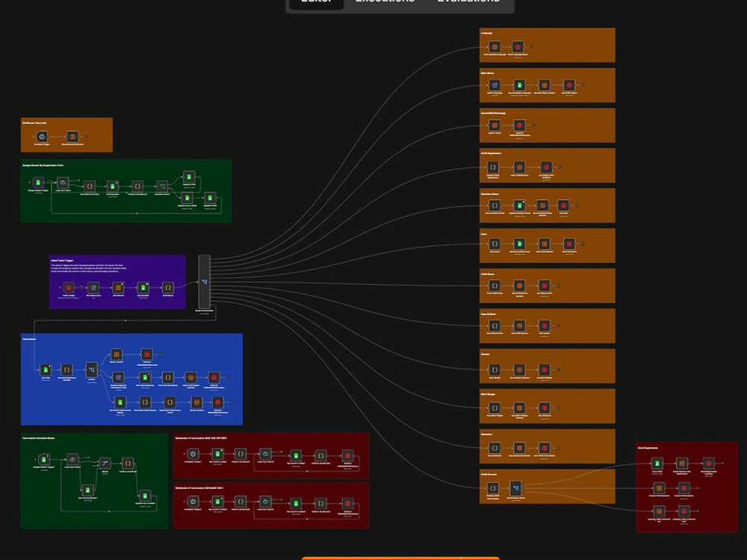
Task: Select bottom-row table node in red Child Registration section
Action: 659,511
